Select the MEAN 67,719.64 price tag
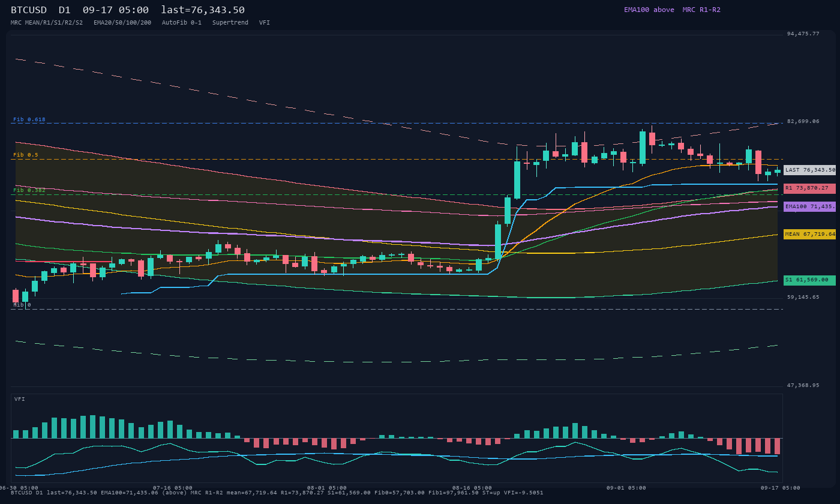 pos(809,234)
